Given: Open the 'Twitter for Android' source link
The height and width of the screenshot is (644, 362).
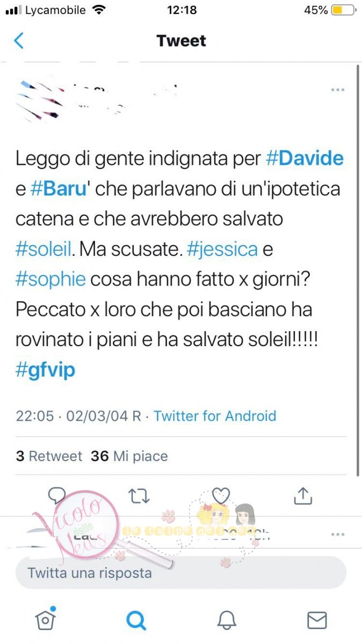Looking at the screenshot, I should coord(215,416).
